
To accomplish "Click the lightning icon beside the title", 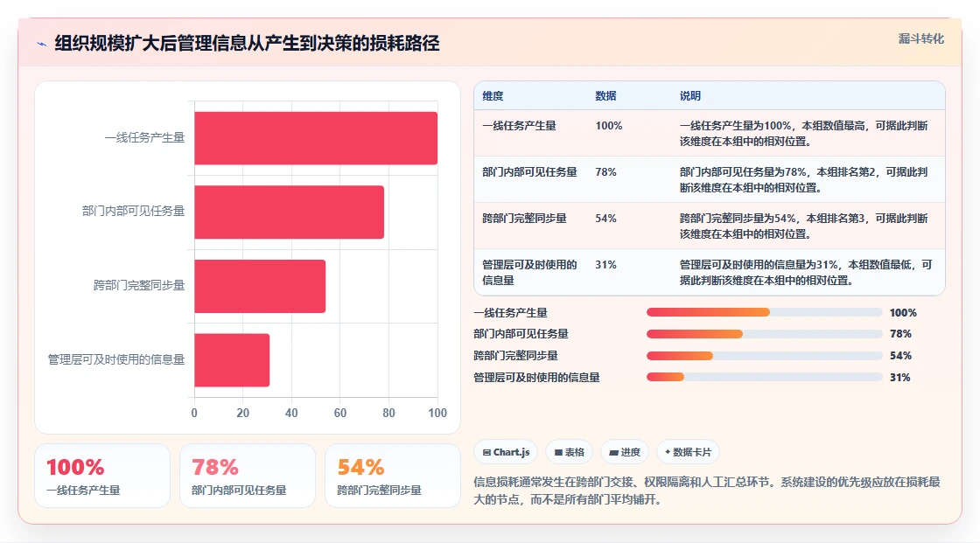I will coord(42,44).
